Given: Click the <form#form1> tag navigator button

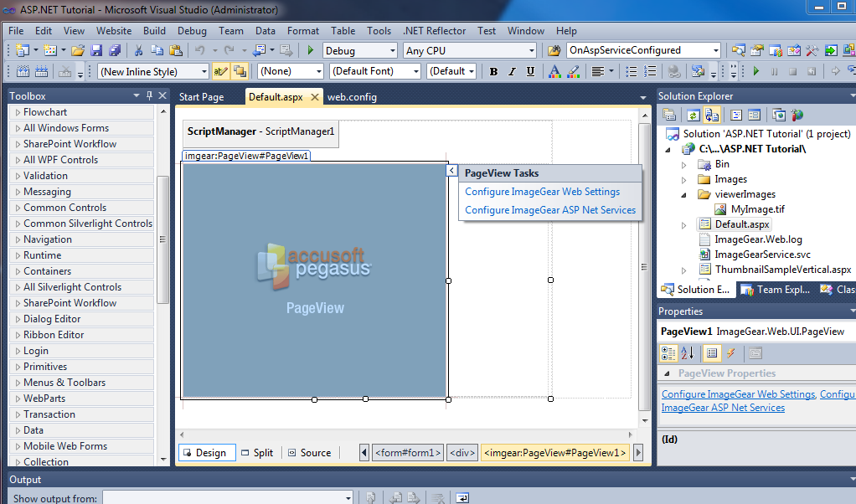Looking at the screenshot, I should click(407, 453).
